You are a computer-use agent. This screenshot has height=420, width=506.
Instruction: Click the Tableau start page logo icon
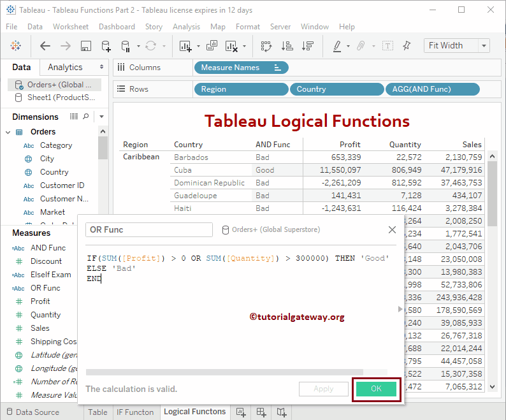pos(15,46)
